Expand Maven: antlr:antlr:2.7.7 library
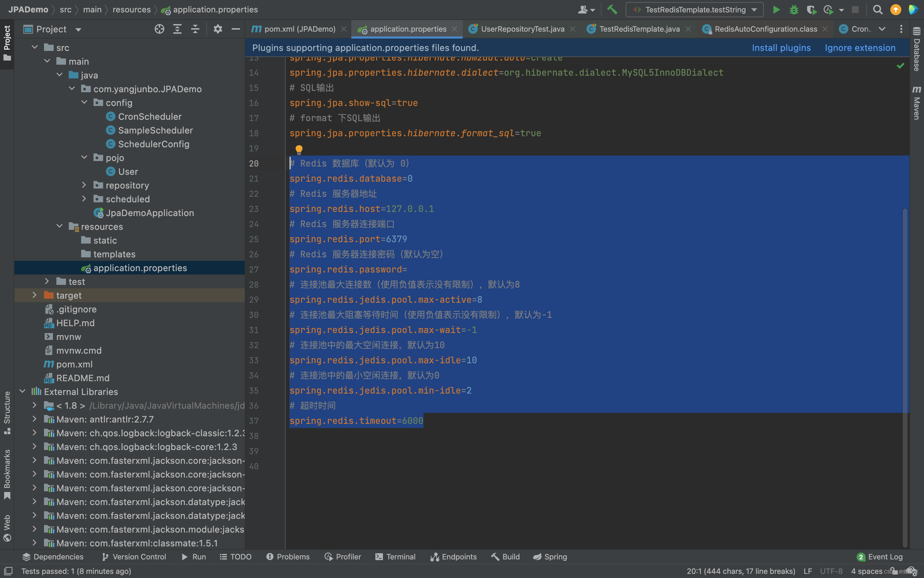The height and width of the screenshot is (578, 924). click(x=35, y=419)
